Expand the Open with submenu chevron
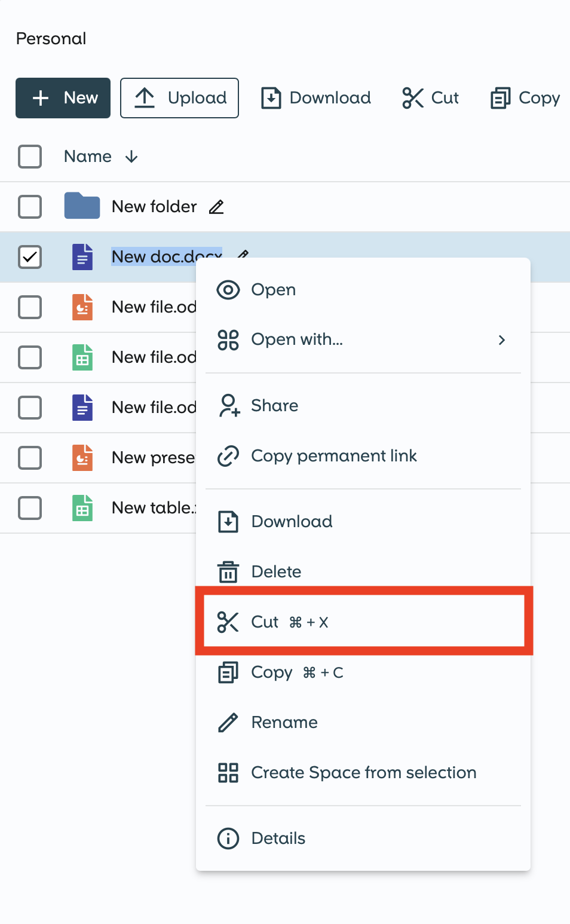This screenshot has width=570, height=924. click(x=502, y=340)
